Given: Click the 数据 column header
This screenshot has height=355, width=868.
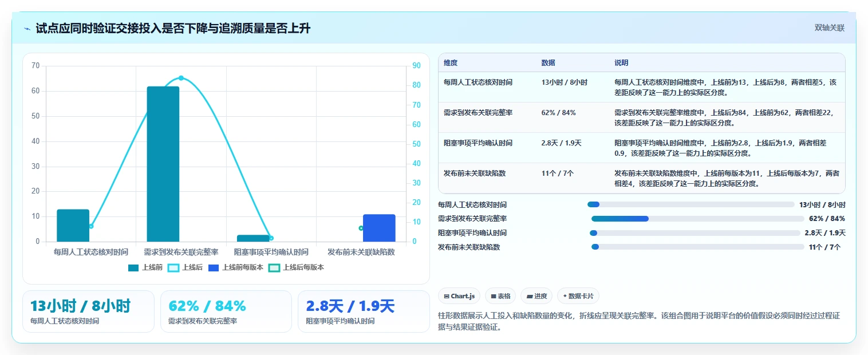Looking at the screenshot, I should tap(548, 63).
